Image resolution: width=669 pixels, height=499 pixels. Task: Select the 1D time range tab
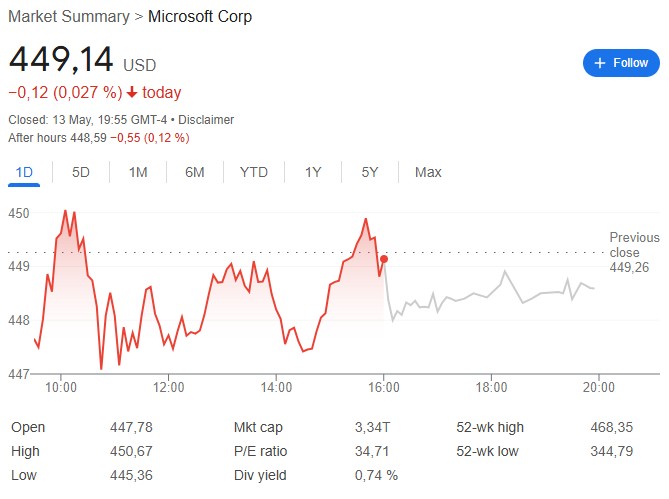click(24, 172)
